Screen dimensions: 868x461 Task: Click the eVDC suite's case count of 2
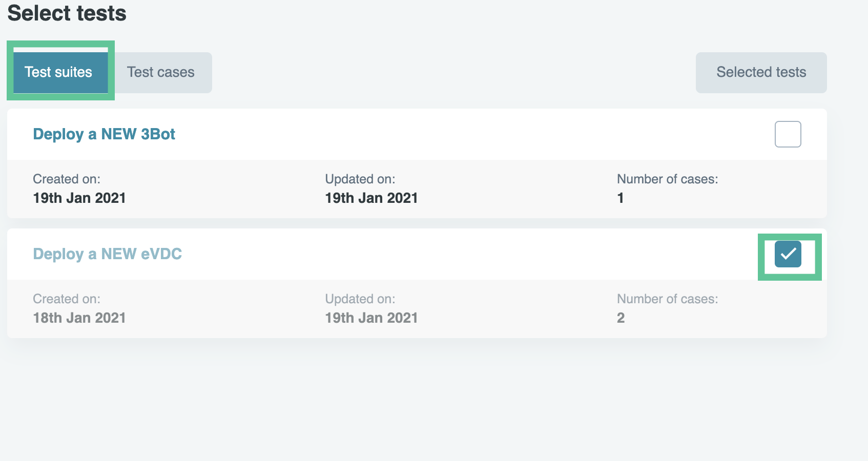pos(621,318)
